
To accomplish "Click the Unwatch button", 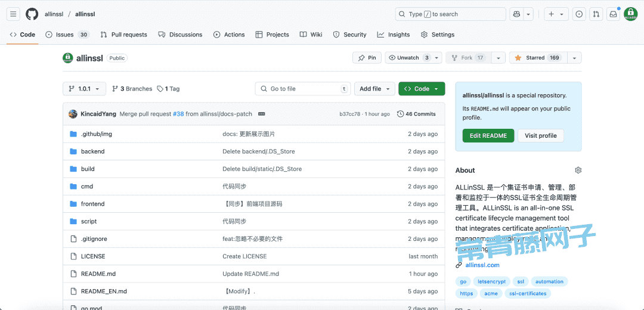I will [409, 58].
